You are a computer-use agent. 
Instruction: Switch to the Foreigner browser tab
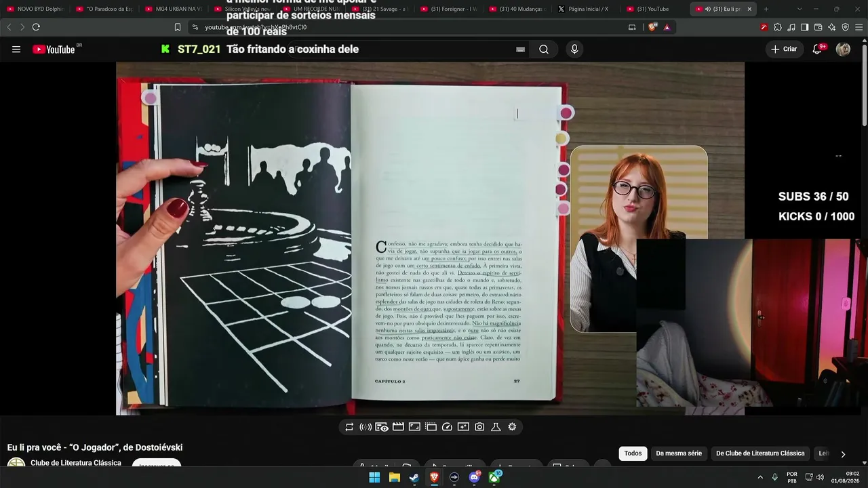448,9
